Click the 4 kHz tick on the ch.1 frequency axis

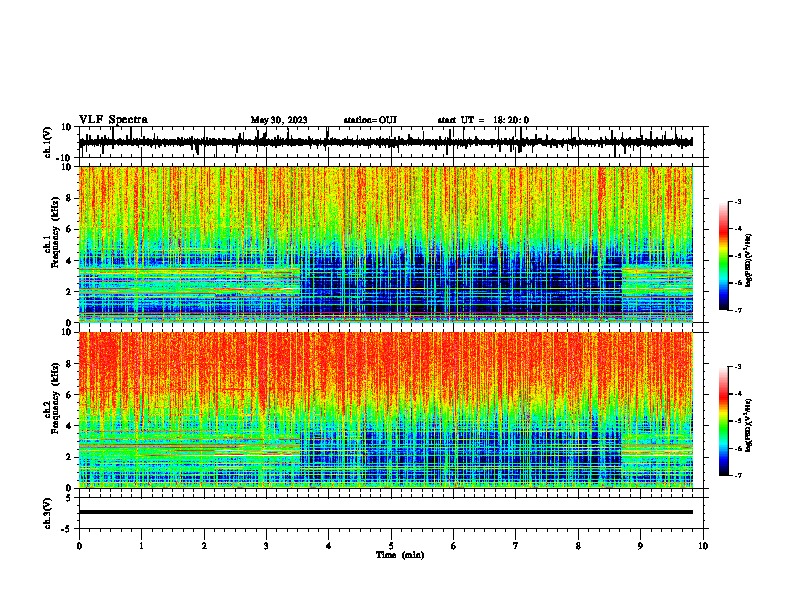[71, 261]
